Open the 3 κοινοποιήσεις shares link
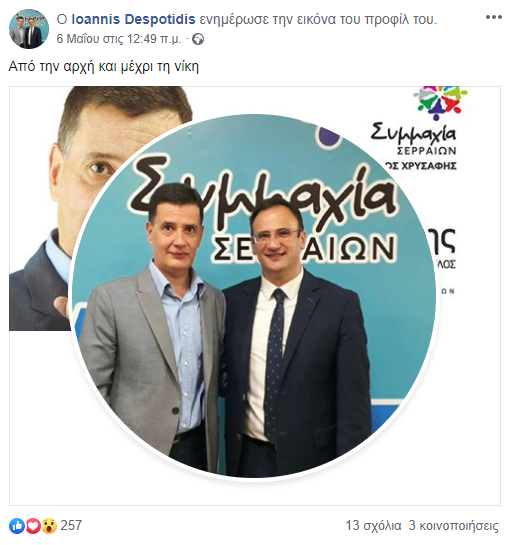The height and width of the screenshot is (545, 505). [x=454, y=526]
